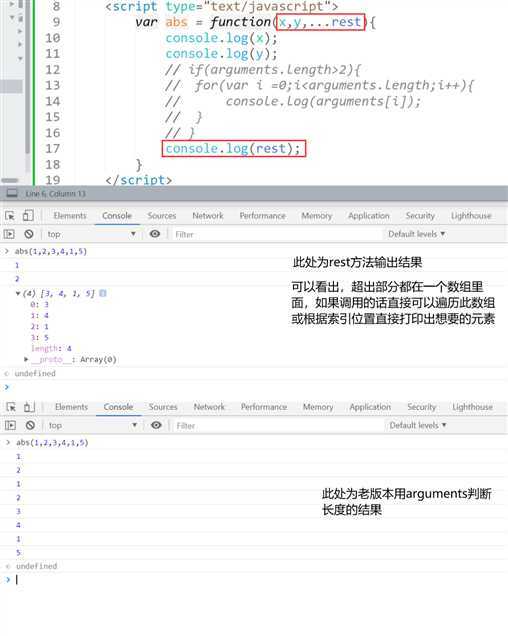Screen dimensions: 508x636
Task: Switch to Elements tab in upper DevTools
Action: pyautogui.click(x=70, y=215)
